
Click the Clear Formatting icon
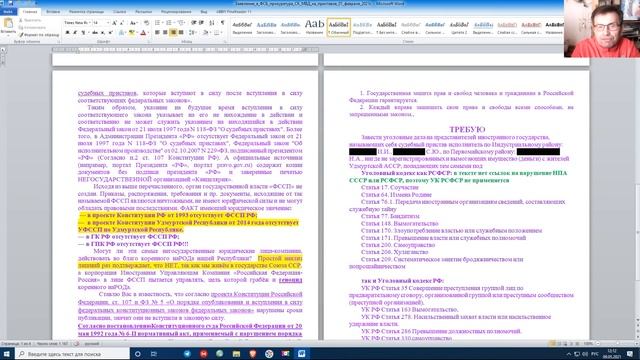coord(147,23)
